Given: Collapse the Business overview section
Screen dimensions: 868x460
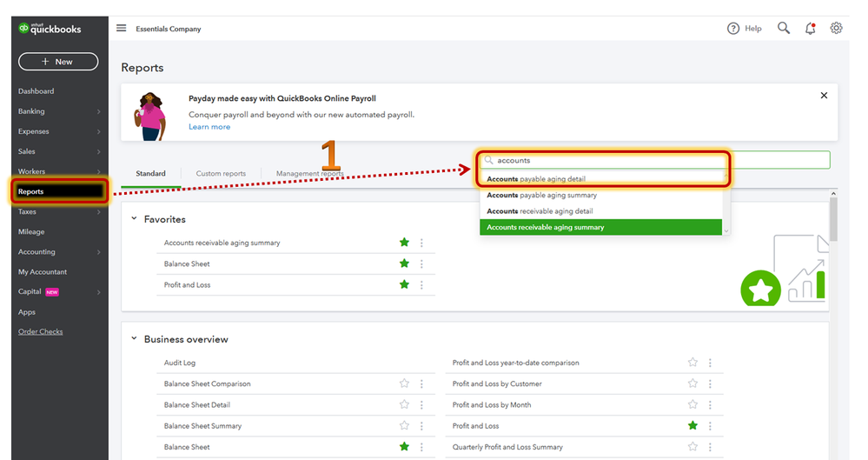Looking at the screenshot, I should pyautogui.click(x=134, y=339).
